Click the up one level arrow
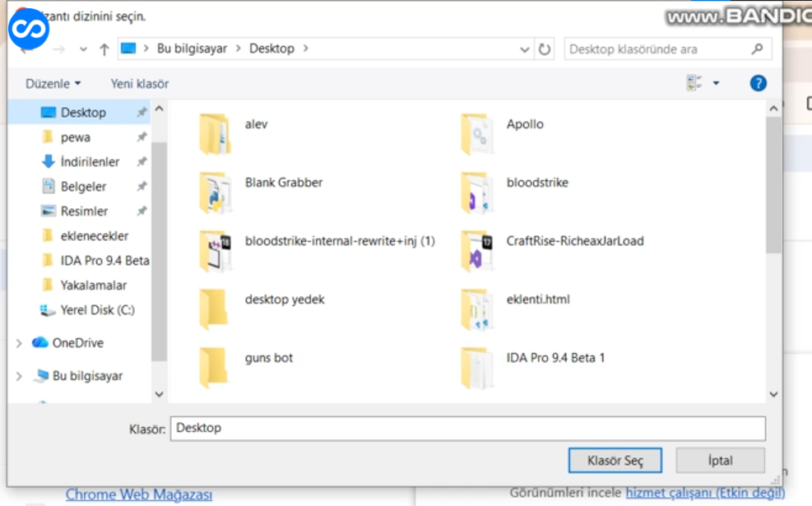This screenshot has height=506, width=812. pos(104,49)
